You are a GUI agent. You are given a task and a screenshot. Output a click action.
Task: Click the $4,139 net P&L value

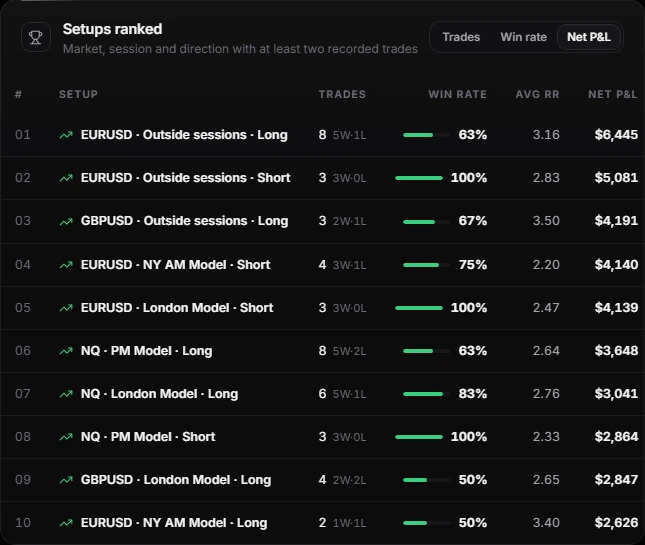point(616,308)
